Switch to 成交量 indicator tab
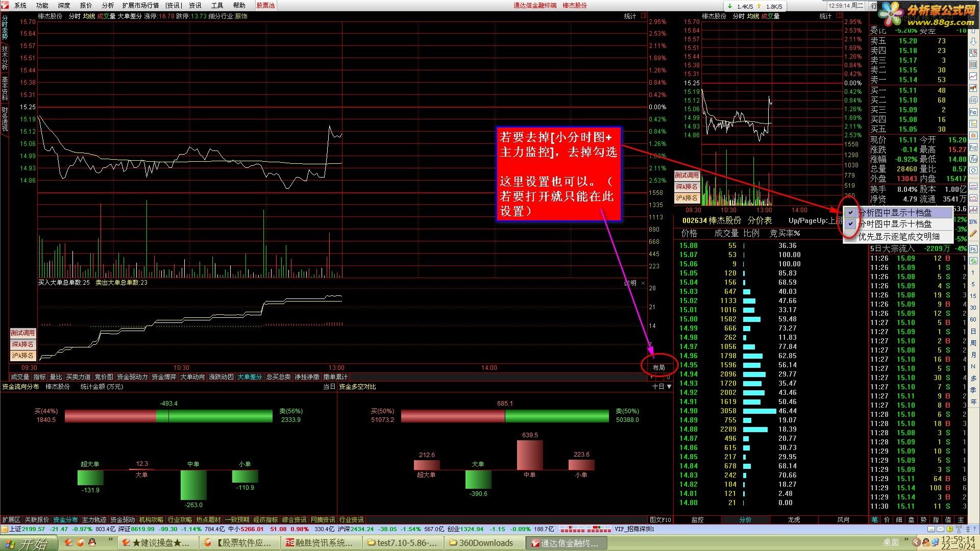 (20, 377)
